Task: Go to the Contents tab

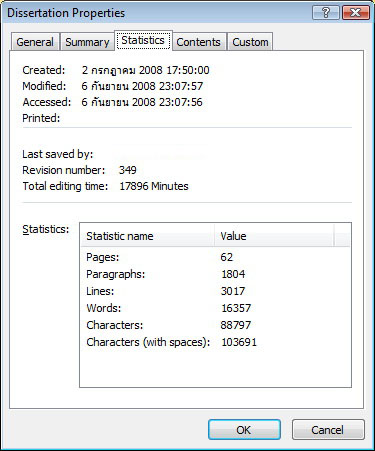Action: pyautogui.click(x=199, y=42)
